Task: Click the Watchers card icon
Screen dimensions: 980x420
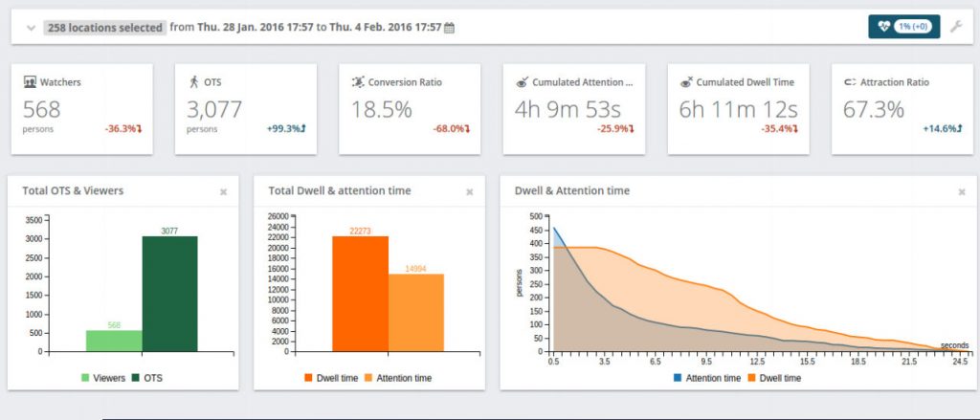Action: 30,82
